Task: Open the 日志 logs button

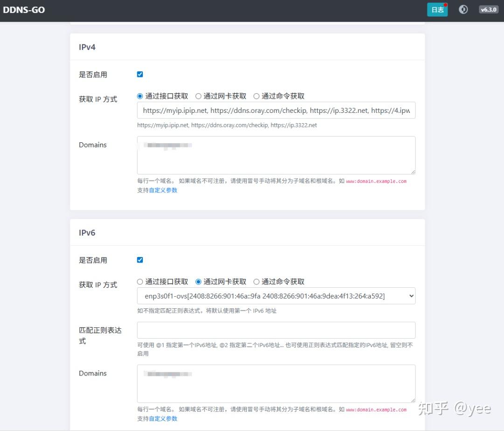Action: click(437, 10)
